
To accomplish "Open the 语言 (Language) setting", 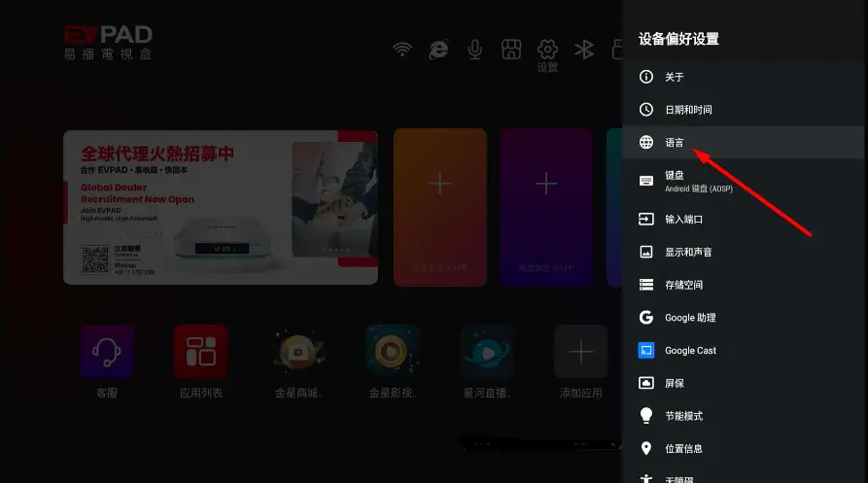I will [675, 143].
